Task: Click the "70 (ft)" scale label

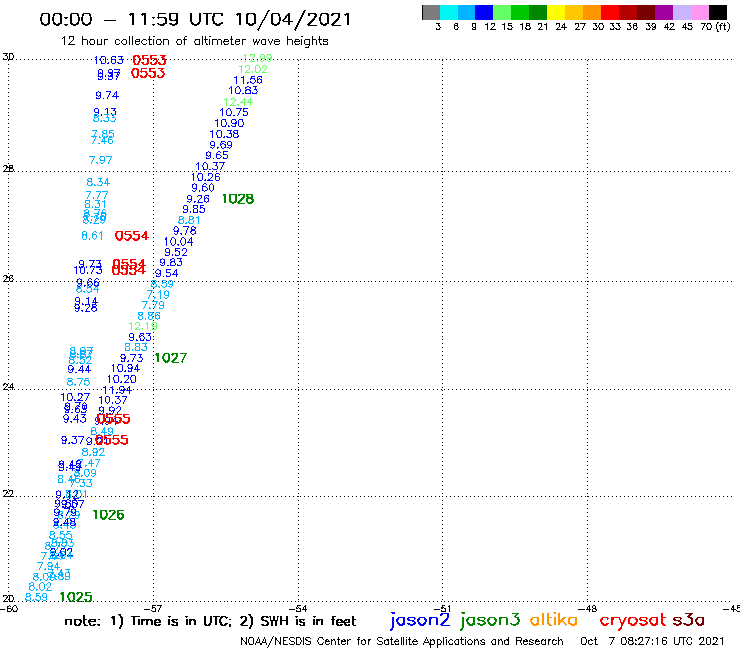Action: tap(715, 26)
